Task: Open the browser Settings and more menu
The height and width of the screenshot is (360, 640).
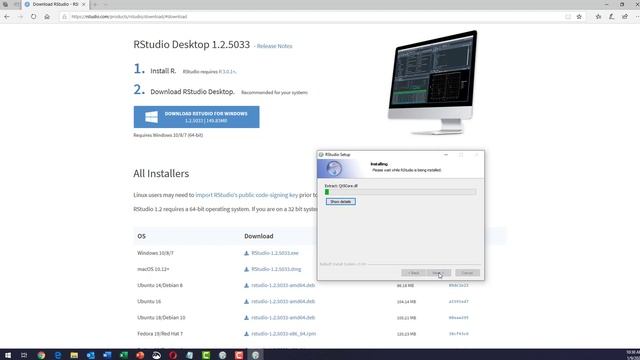Action: [x=637, y=17]
